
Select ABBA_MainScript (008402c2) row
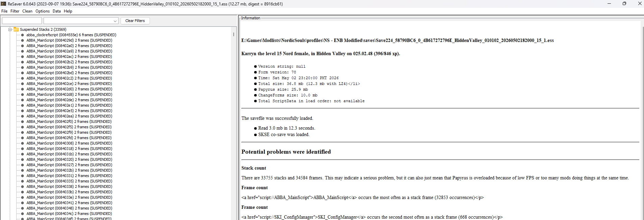(x=69, y=78)
